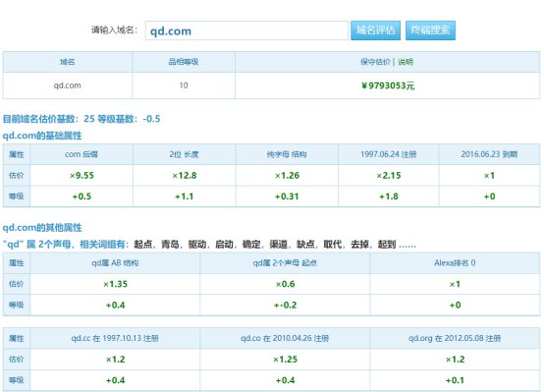Image resolution: width=544 pixels, height=392 pixels.
Task: Click the qd属 2个声母 起点 header cell
Action: pos(285,263)
